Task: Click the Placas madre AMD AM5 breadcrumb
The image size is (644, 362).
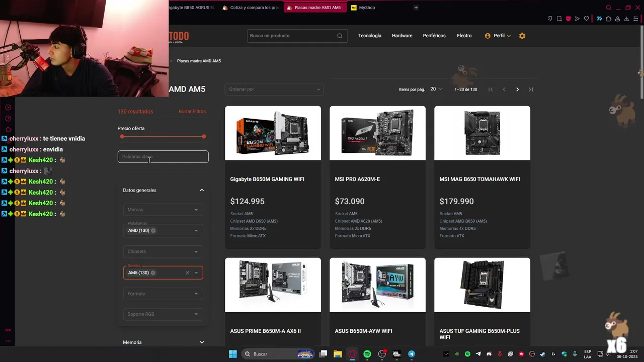Action: [x=199, y=61]
